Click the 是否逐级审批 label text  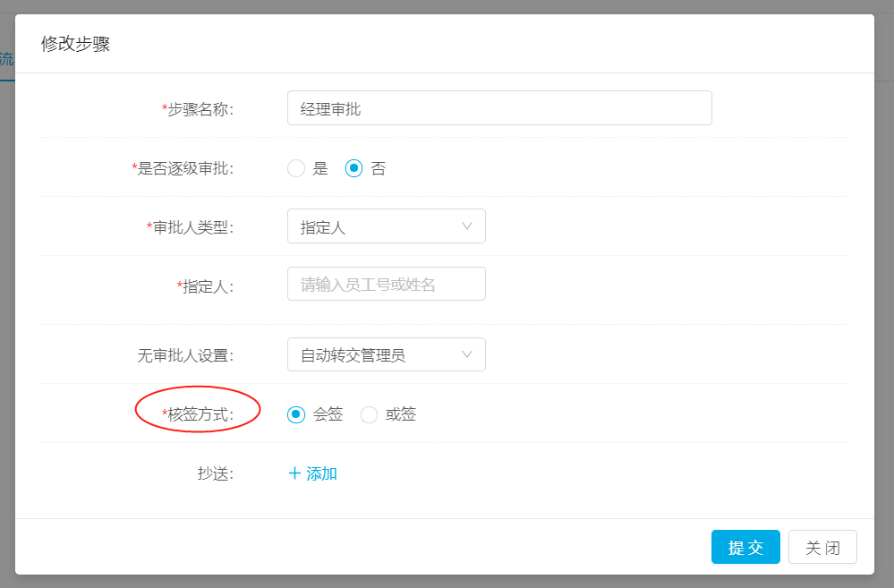(183, 168)
